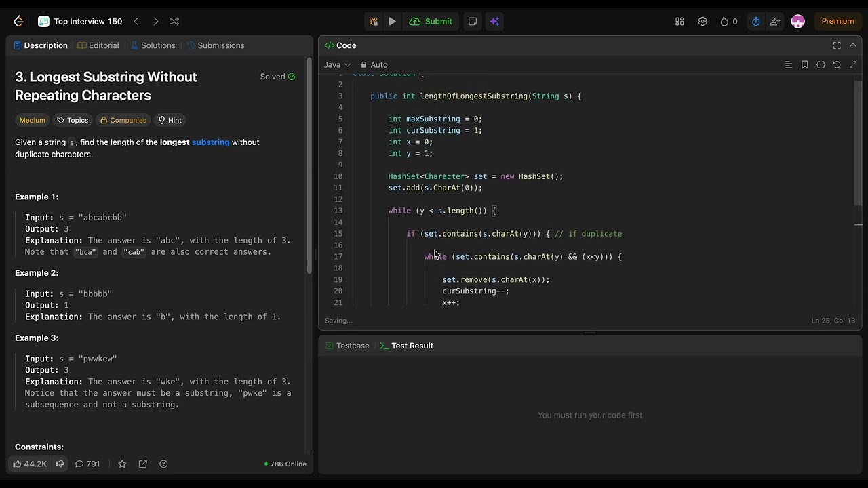Viewport: 868px width, 488px height.
Task: Expand the Companies tag
Action: pyautogui.click(x=123, y=120)
